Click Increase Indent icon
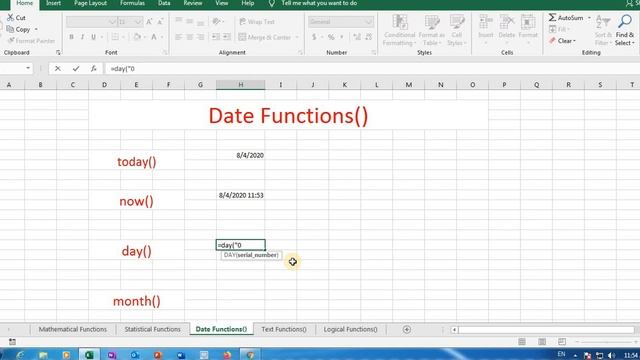The width and height of the screenshot is (640, 360). pyautogui.click(x=227, y=37)
